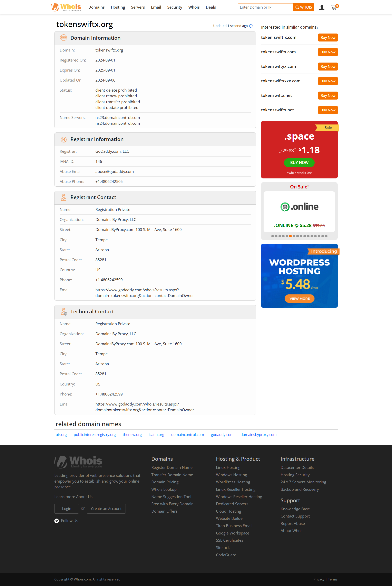This screenshot has width=392, height=586.
Task: Open related domain pir.org
Action: click(x=61, y=435)
